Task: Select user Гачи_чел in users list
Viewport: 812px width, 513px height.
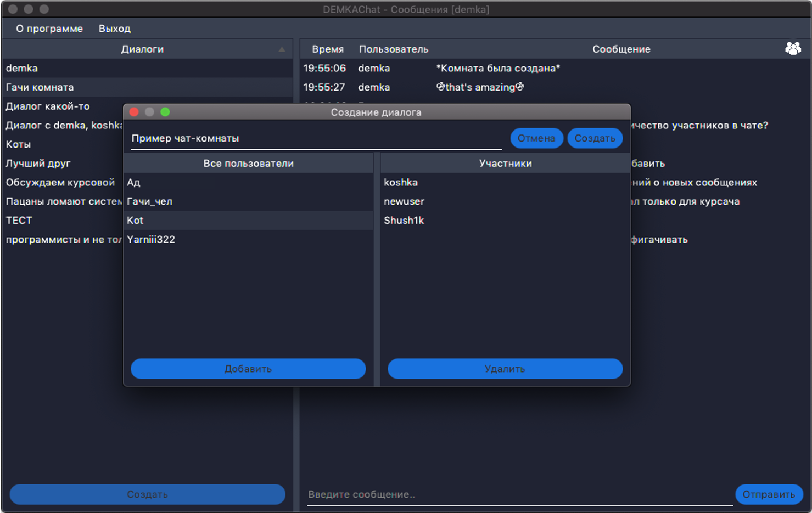Action: coord(150,201)
